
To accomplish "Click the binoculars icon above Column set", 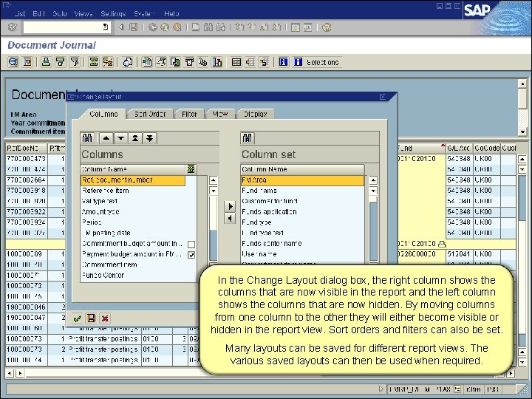I will click(x=248, y=138).
